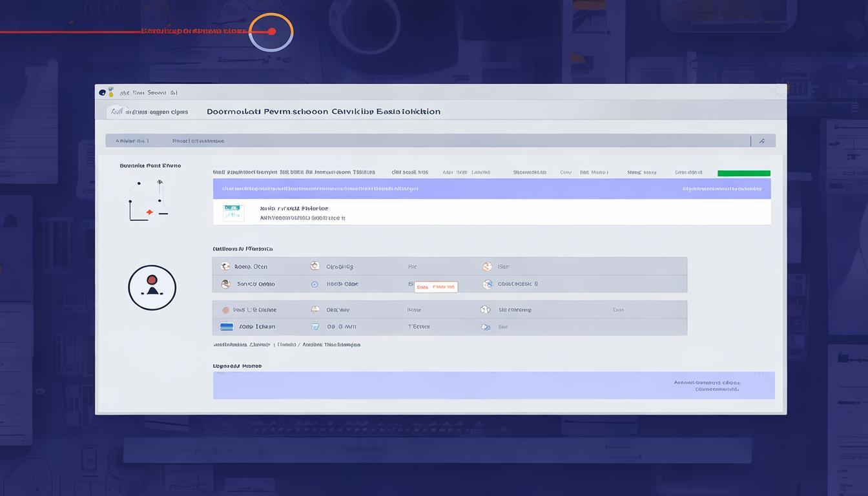Click the dark round app icon in title bar

102,92
